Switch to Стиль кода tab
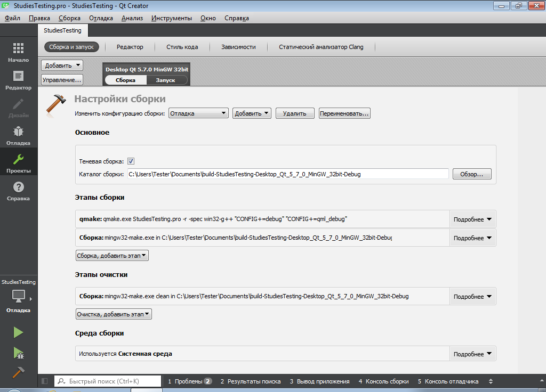The image size is (546, 392). click(x=182, y=47)
